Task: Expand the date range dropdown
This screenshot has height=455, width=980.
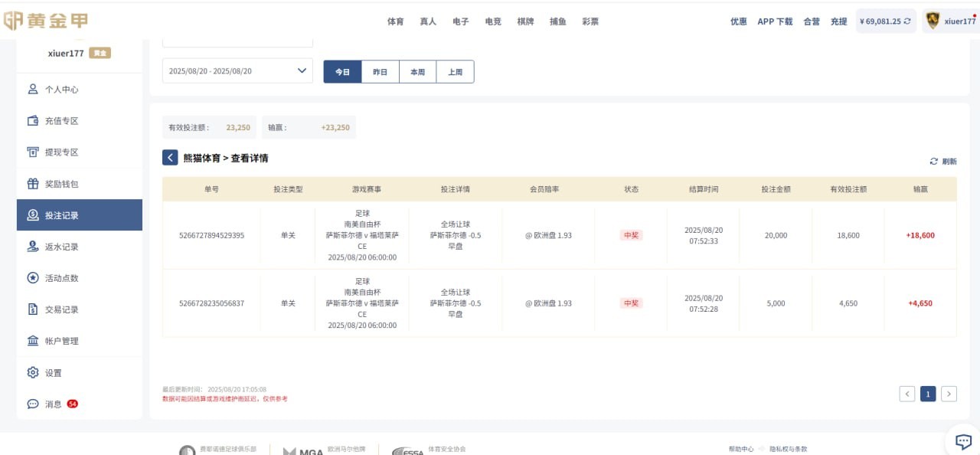Action: click(301, 71)
